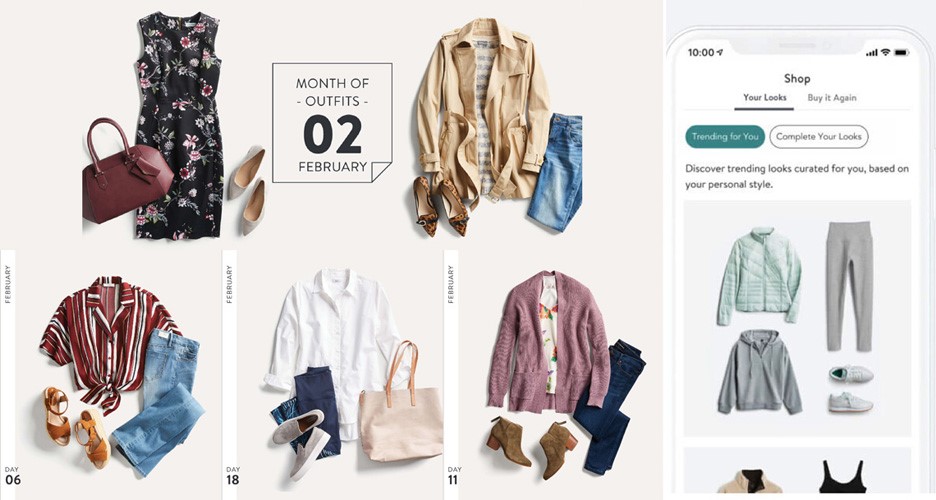The height and width of the screenshot is (500, 936).
Task: Tap the Shop screen title
Action: 797,79
